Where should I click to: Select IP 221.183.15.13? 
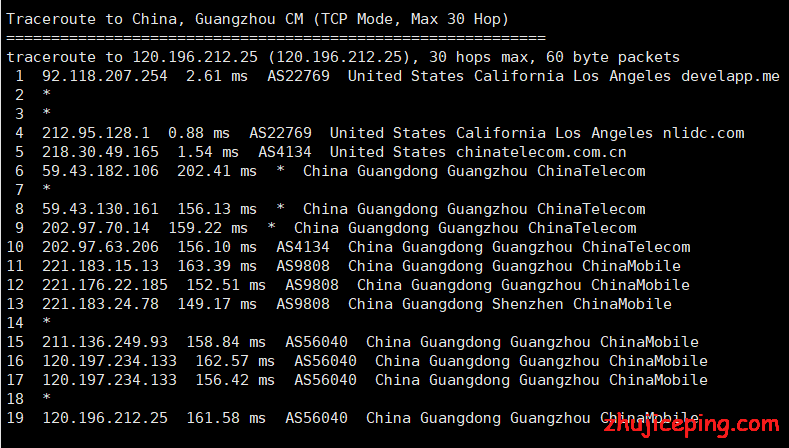point(100,266)
